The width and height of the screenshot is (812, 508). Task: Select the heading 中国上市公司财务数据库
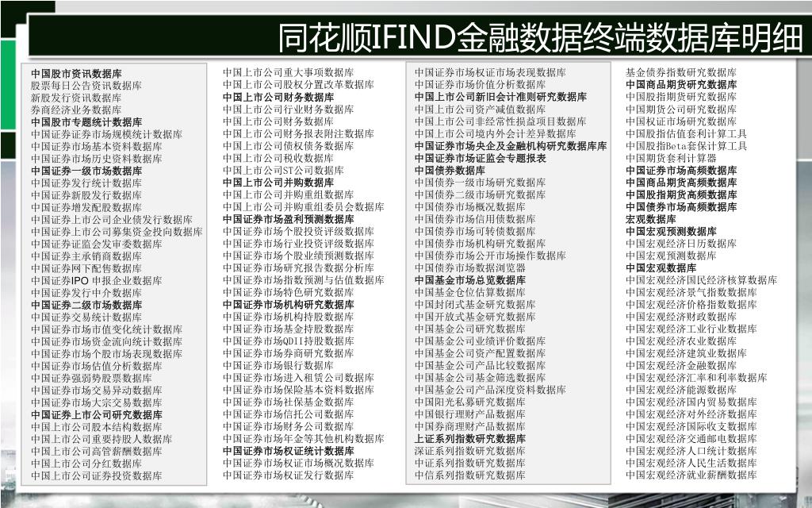click(x=278, y=97)
